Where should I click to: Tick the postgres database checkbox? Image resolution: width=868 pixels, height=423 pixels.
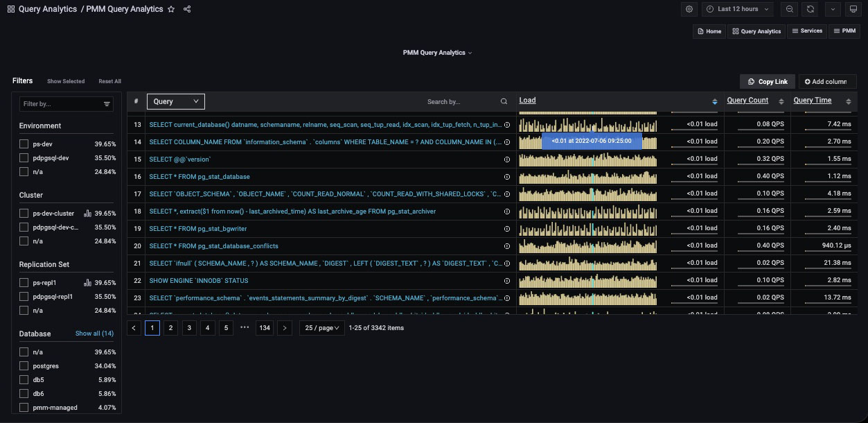point(24,366)
